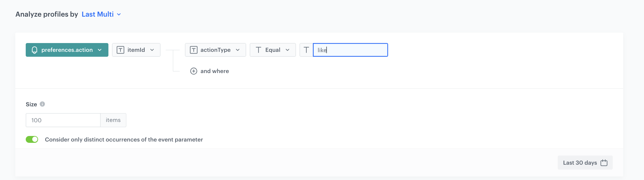Screen dimensions: 644x180
Task: Click the text-type icon beside actionType
Action: [193, 50]
